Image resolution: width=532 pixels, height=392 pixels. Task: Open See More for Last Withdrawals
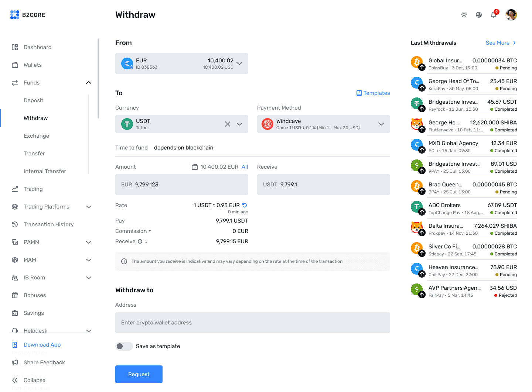(498, 43)
